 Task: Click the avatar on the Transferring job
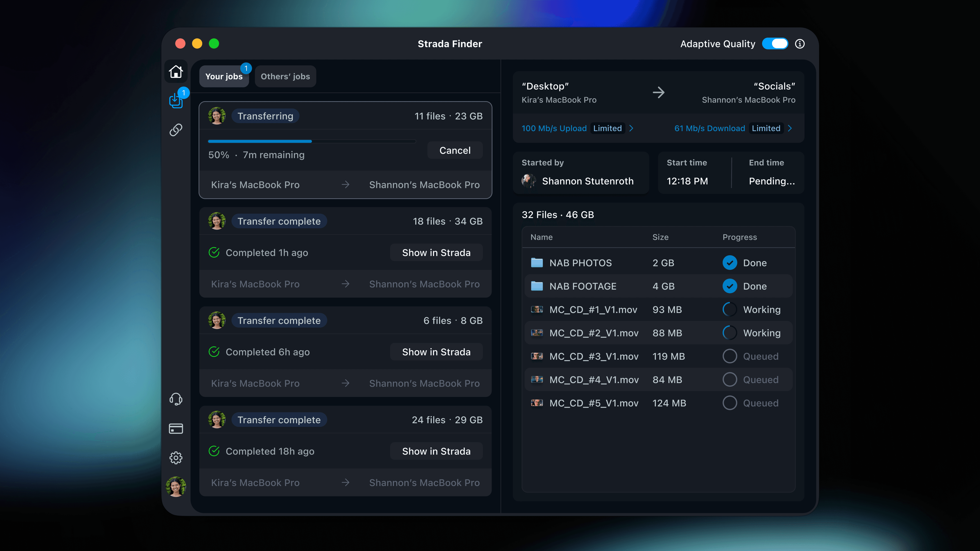217,116
